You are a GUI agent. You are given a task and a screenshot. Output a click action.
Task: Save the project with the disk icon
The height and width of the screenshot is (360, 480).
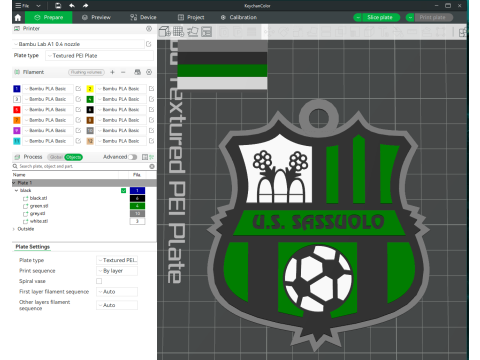(x=58, y=6)
